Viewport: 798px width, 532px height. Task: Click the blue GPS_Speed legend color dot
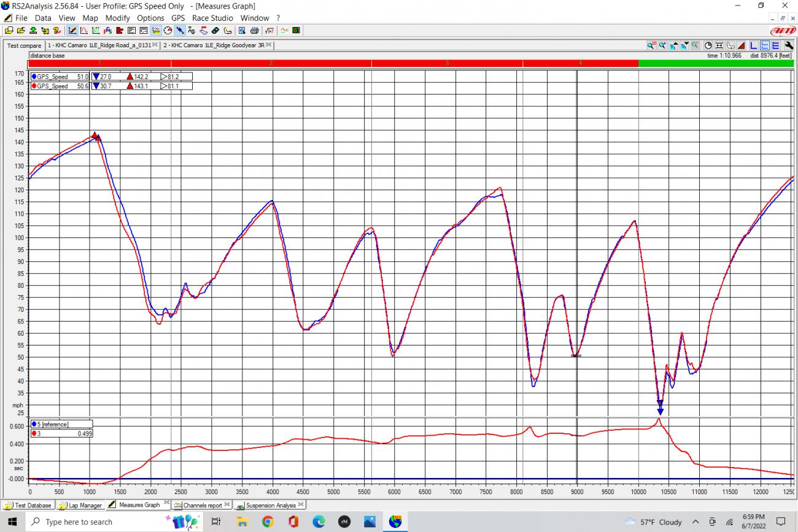[34, 77]
